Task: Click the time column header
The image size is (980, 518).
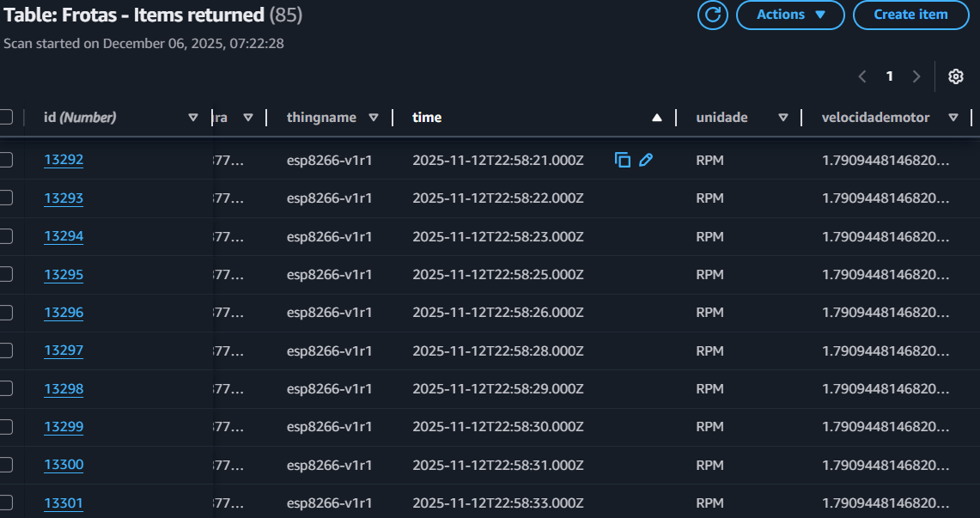Action: [427, 118]
